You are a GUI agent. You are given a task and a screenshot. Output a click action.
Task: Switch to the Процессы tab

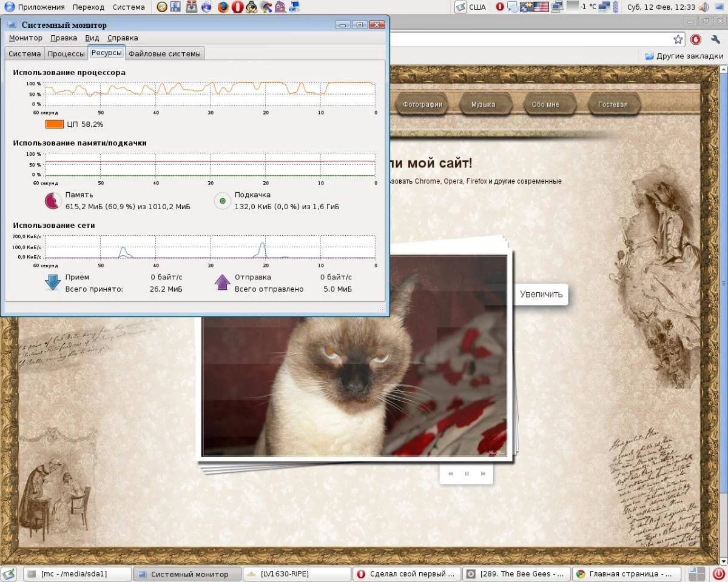point(66,53)
